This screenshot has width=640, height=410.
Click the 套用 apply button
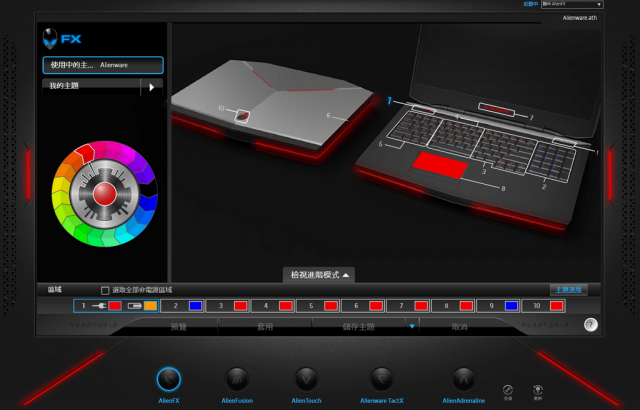coord(265,327)
